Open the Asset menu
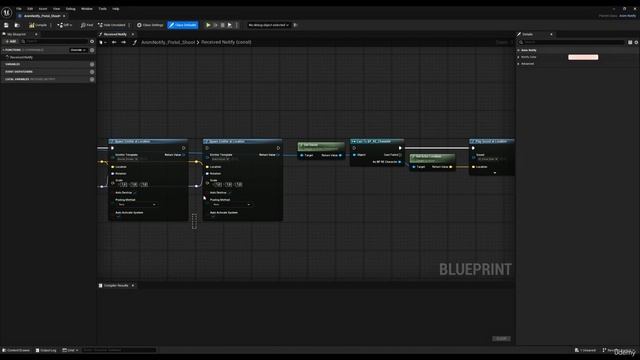 click(x=43, y=9)
